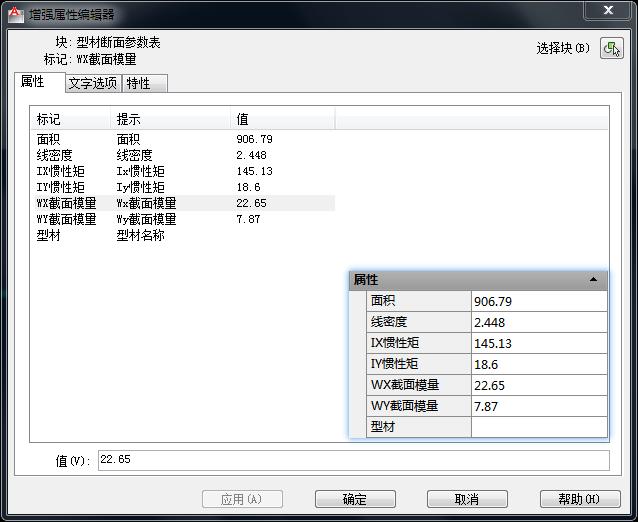
Task: Switch to the 文字选项 tab
Action: 92,83
